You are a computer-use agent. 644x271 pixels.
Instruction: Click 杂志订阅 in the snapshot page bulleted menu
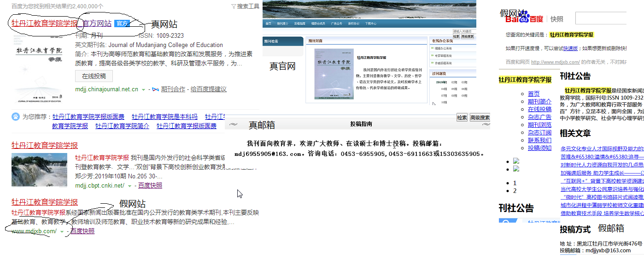539,133
